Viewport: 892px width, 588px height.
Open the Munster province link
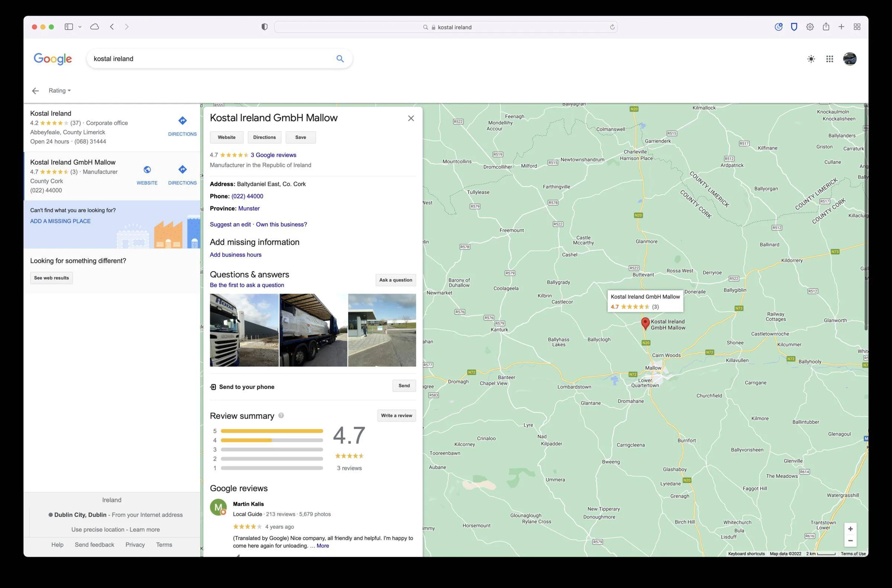[249, 209]
